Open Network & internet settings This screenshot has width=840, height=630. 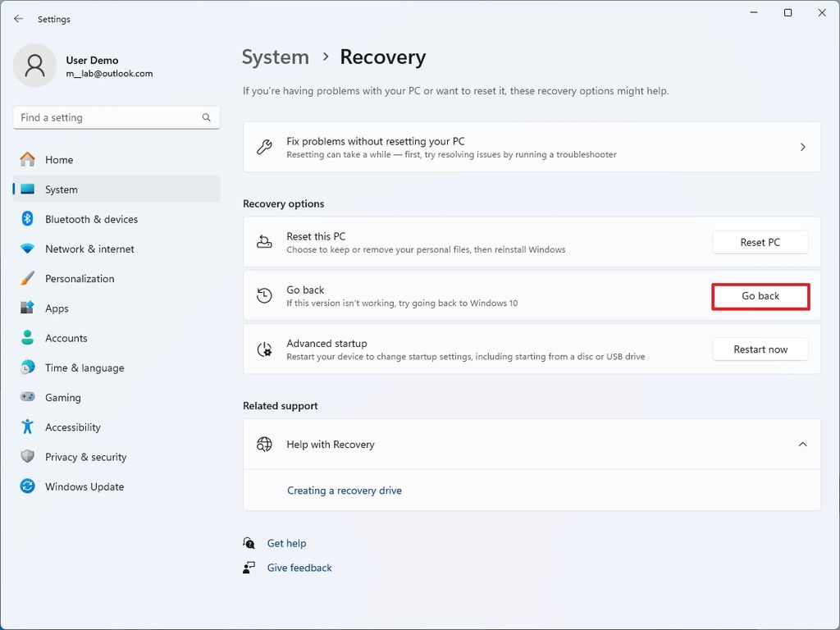click(89, 249)
